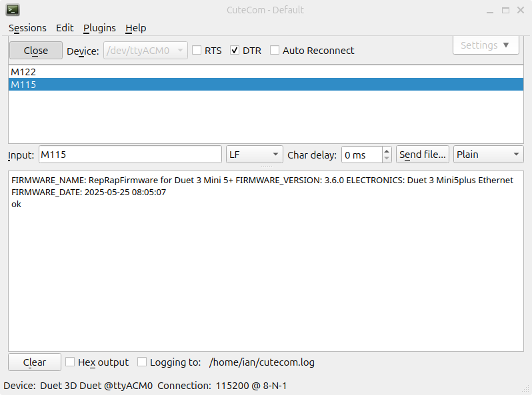Maximize the CuteCom window

point(505,10)
